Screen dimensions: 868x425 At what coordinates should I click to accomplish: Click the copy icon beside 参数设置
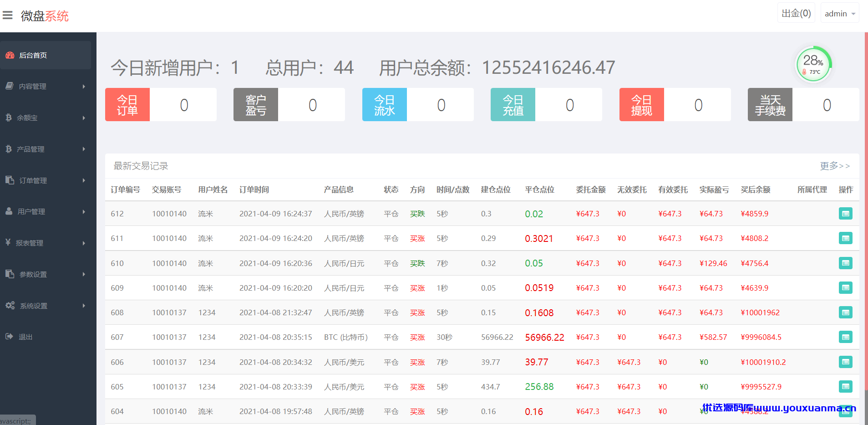click(10, 274)
